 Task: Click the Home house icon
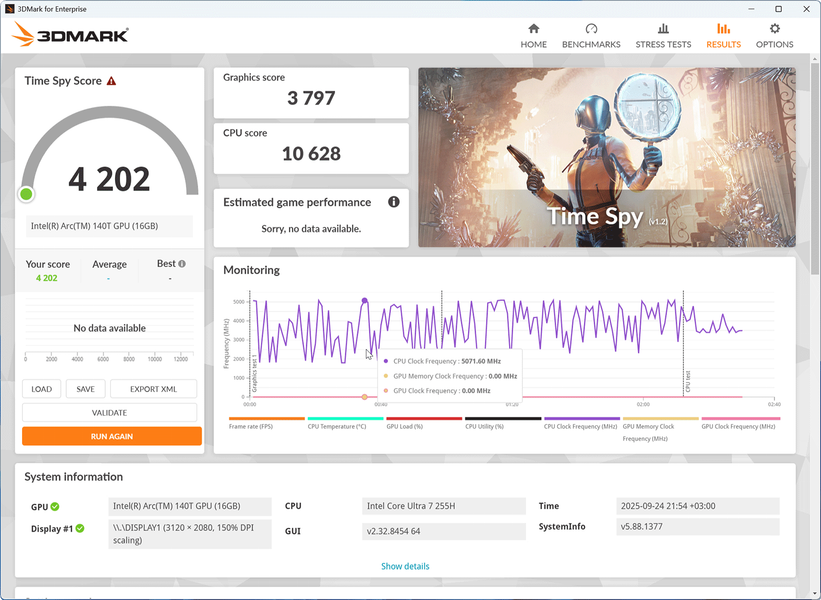pyautogui.click(x=534, y=28)
